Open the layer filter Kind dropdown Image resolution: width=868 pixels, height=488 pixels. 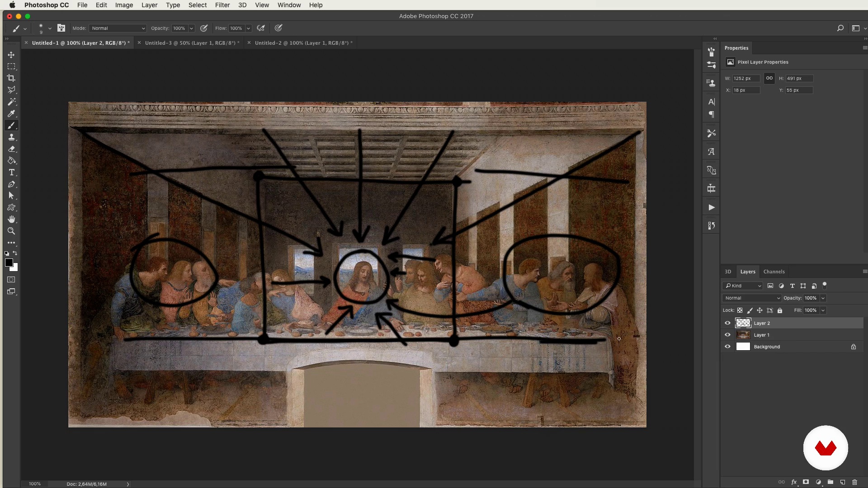pos(743,286)
